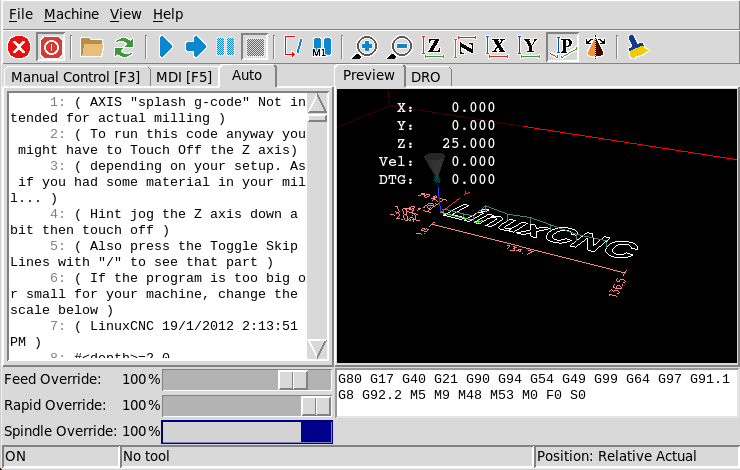Image resolution: width=740 pixels, height=470 pixels.
Task: Click the g-code list scroll down arrow
Action: coord(317,349)
